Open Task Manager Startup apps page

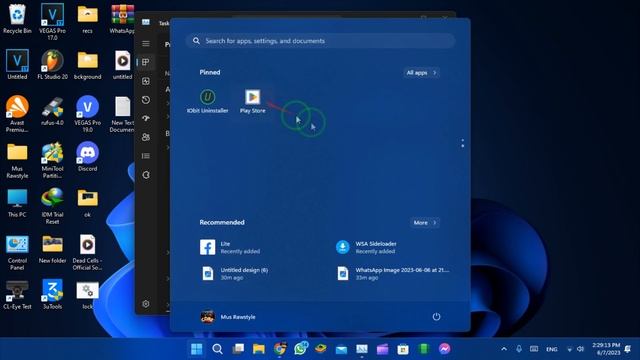[146, 118]
